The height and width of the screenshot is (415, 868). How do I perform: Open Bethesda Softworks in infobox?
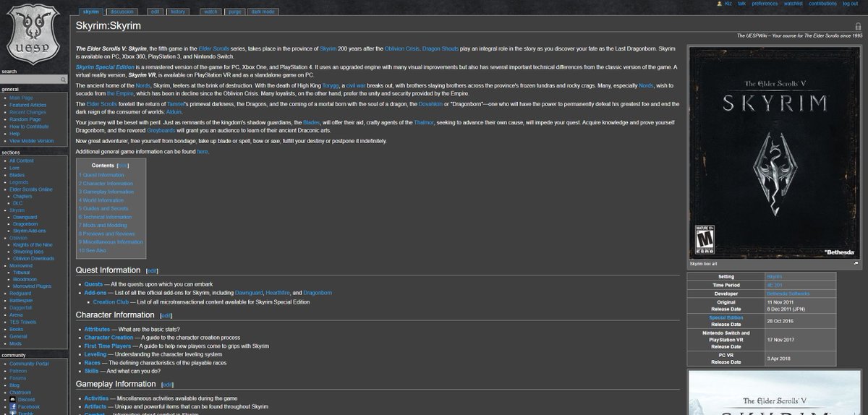(789, 294)
